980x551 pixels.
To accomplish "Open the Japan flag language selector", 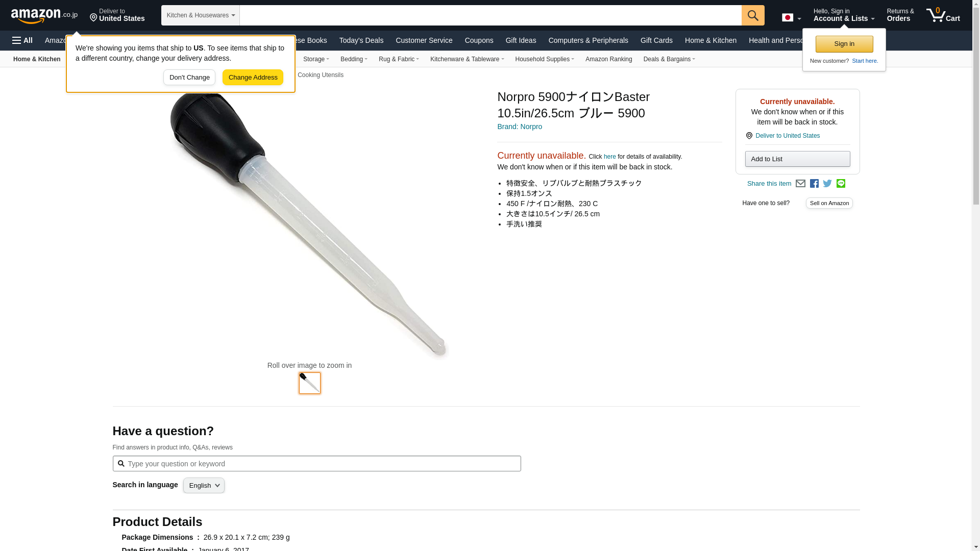I will tap(791, 17).
